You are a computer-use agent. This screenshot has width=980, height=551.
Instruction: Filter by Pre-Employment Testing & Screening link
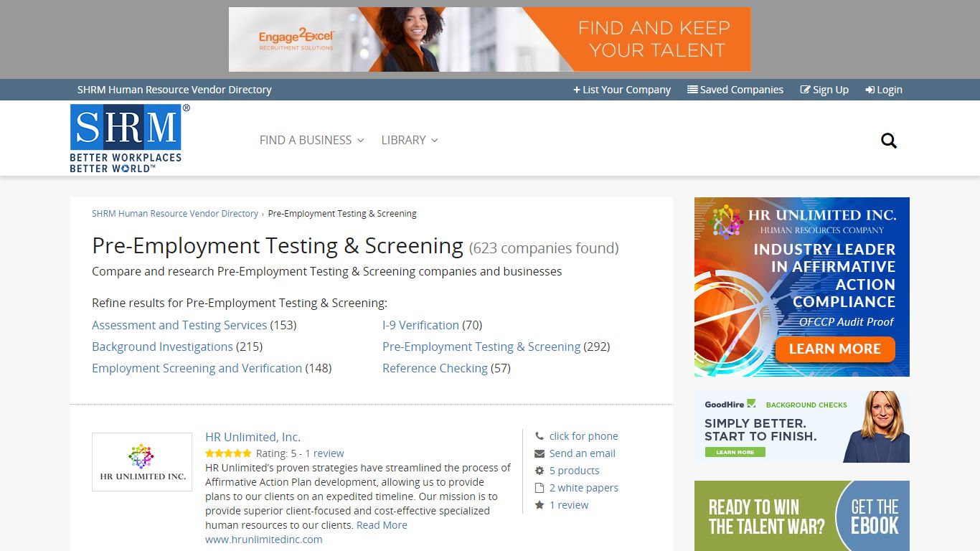coord(481,347)
